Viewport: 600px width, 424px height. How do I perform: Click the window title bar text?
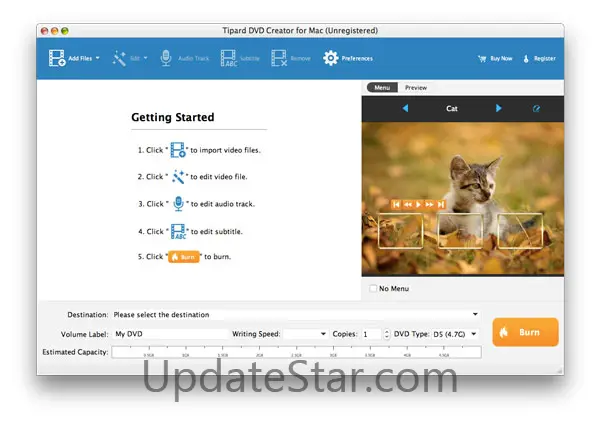click(x=300, y=31)
